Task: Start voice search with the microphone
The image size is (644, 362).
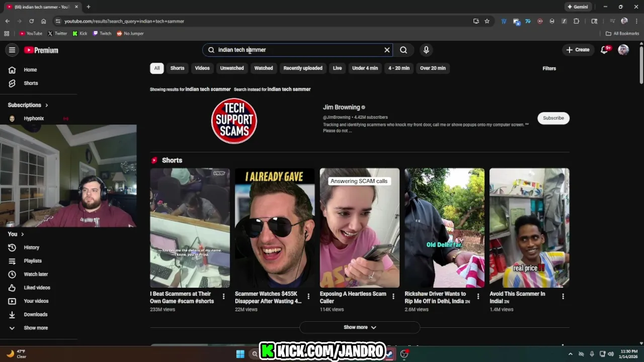Action: pos(426,50)
